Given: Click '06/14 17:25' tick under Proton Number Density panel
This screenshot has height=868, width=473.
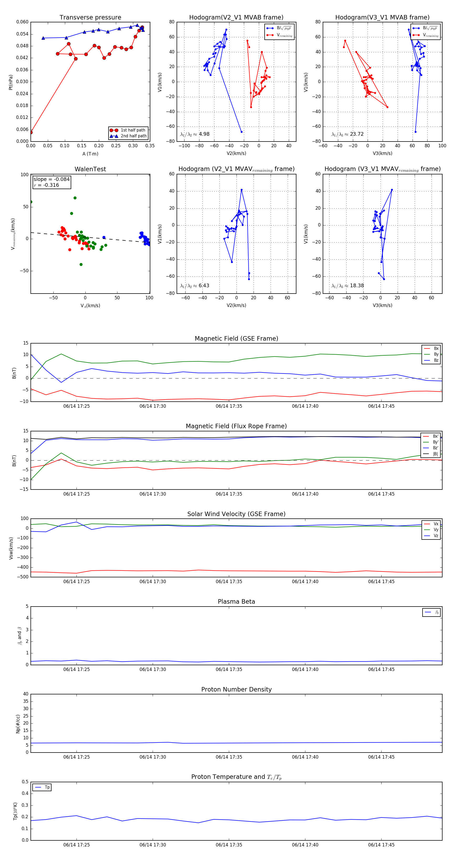Looking at the screenshot, I should pyautogui.click(x=76, y=757).
